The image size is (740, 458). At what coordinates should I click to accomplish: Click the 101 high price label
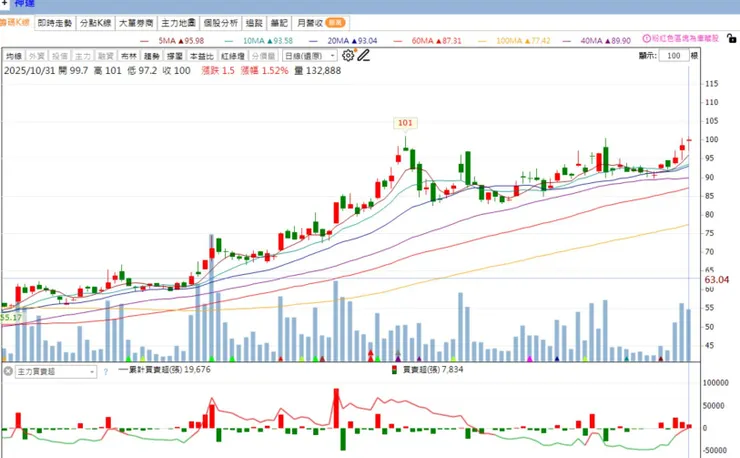point(405,123)
